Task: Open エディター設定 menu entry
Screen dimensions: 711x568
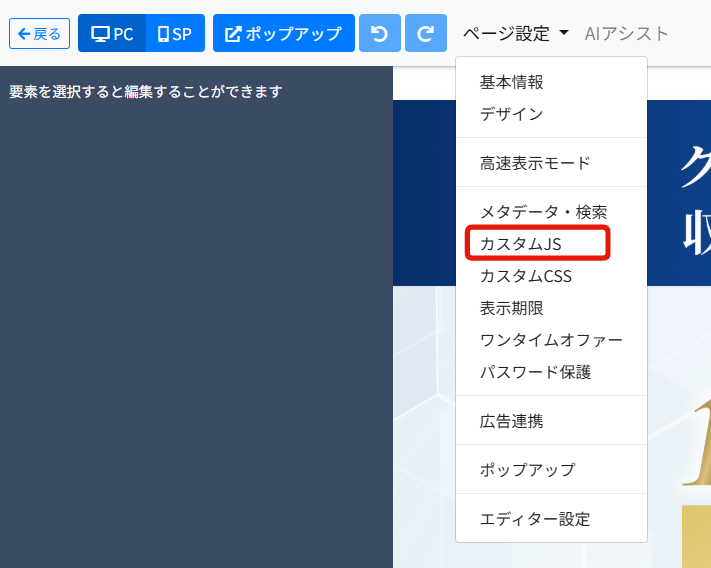Action: [535, 519]
